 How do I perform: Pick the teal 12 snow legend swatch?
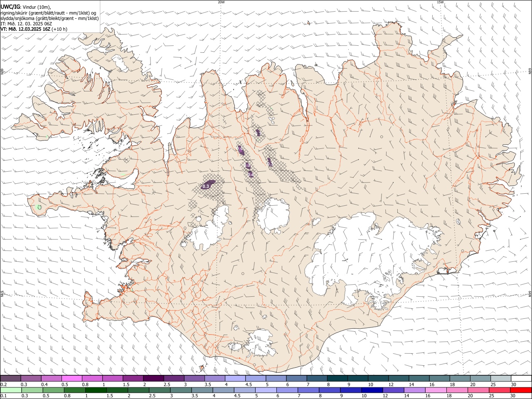399,379
